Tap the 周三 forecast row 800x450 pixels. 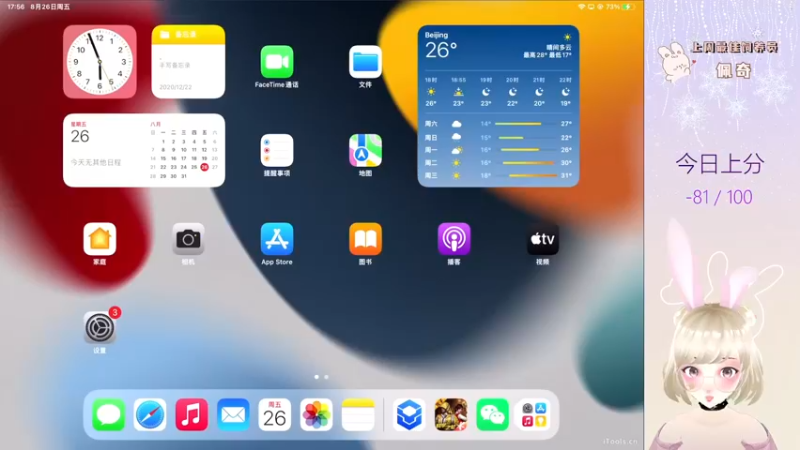(498, 176)
